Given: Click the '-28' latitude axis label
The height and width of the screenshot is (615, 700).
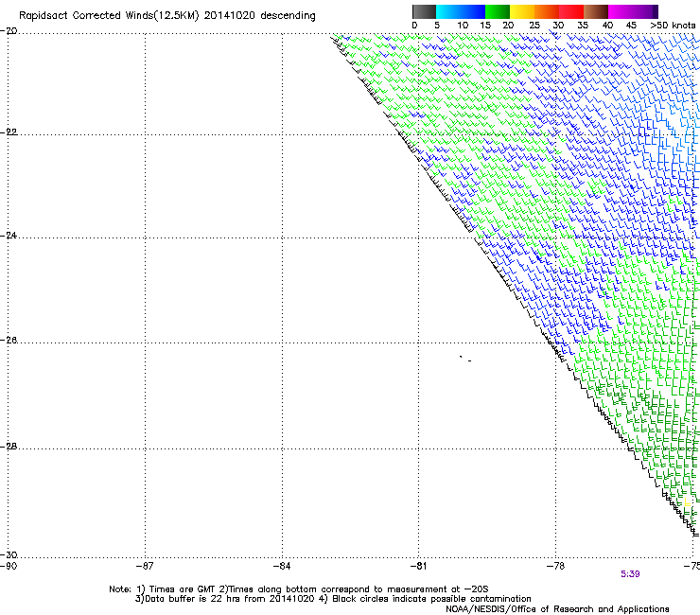Looking at the screenshot, I should pos(9,447).
